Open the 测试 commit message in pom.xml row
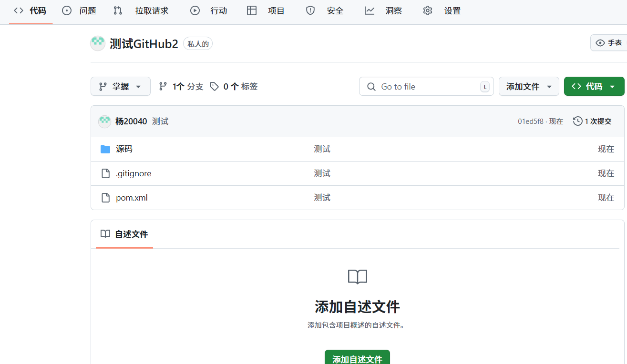Viewport: 627px width, 364px height. tap(322, 198)
